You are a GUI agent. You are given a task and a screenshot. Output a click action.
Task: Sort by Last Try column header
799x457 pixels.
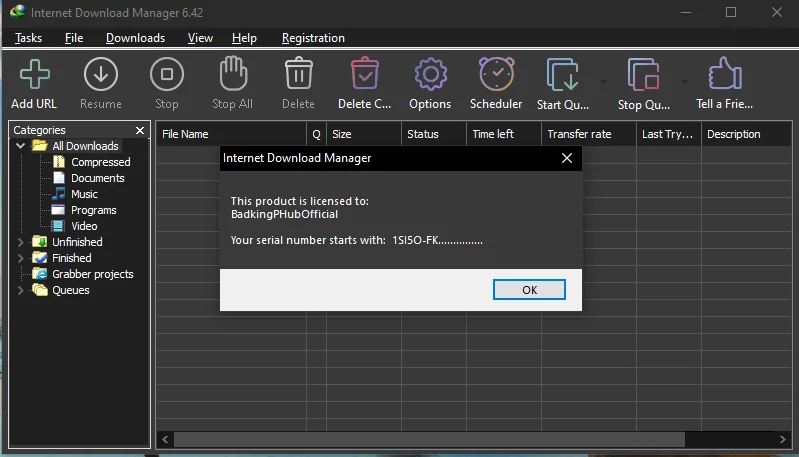(x=669, y=134)
